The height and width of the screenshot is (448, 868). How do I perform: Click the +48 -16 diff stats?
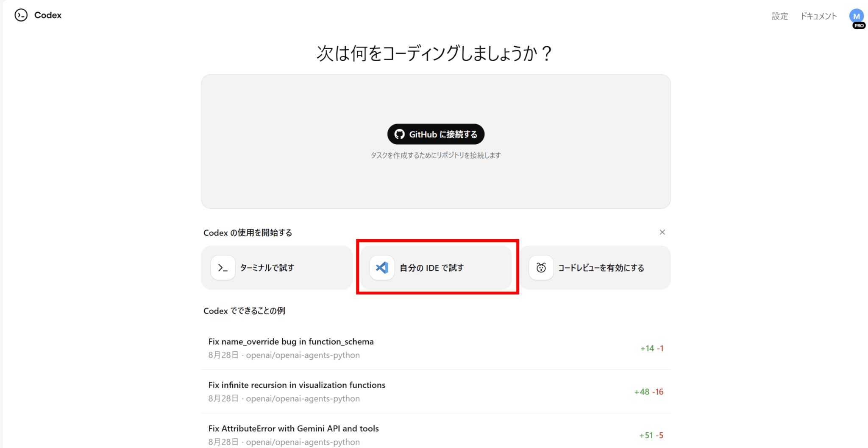pyautogui.click(x=648, y=392)
